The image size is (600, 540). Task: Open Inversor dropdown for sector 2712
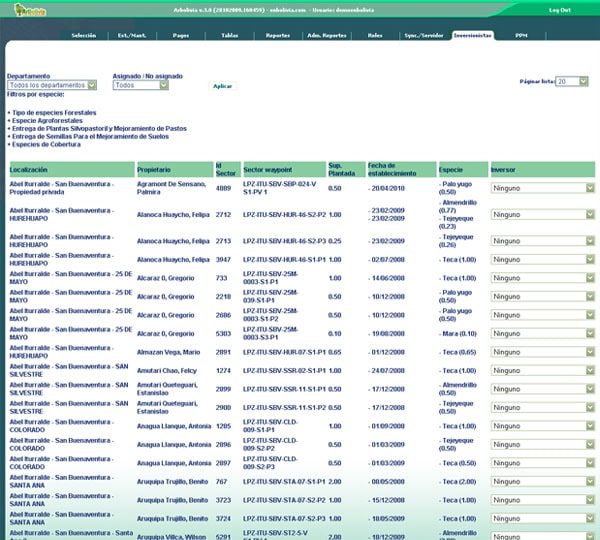click(543, 214)
